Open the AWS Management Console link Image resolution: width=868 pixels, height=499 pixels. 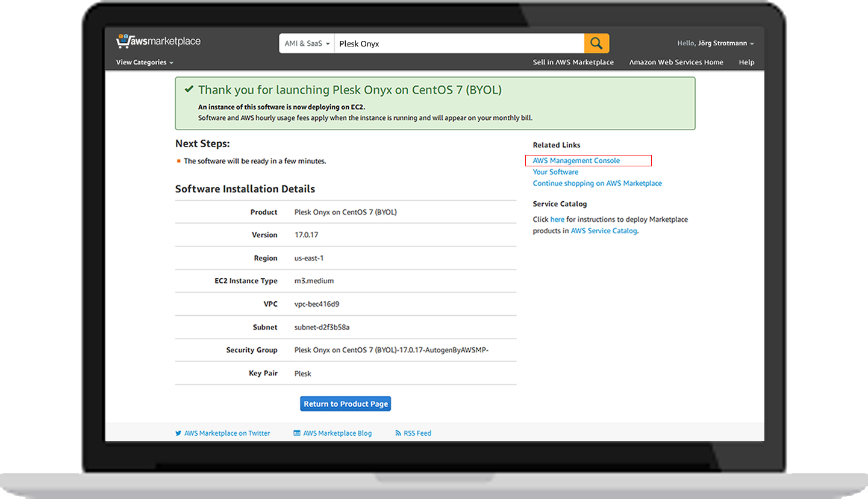click(x=576, y=161)
